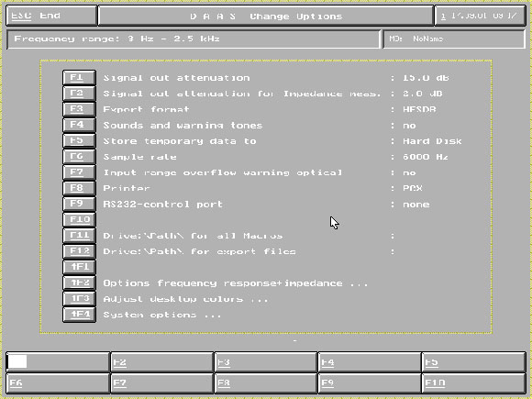Click the bottom F2 softkey
The height and width of the screenshot is (399, 532).
tap(161, 362)
